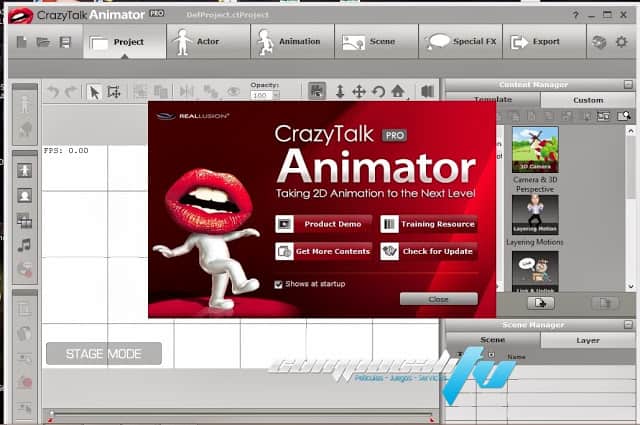Select the four-arrow pan tool
This screenshot has width=640, height=425.
coord(359,91)
